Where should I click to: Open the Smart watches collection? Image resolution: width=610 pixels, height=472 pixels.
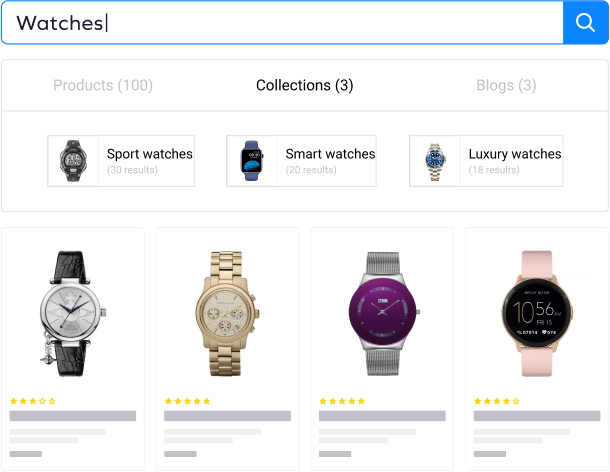tap(301, 161)
